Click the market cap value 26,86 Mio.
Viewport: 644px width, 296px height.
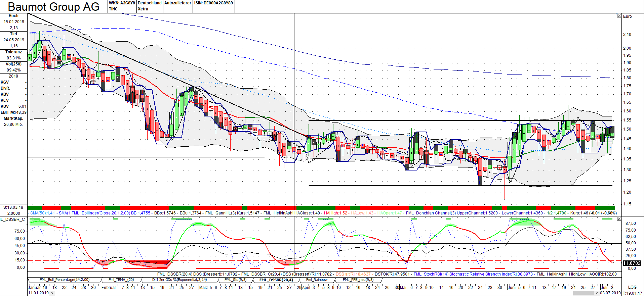13,125
